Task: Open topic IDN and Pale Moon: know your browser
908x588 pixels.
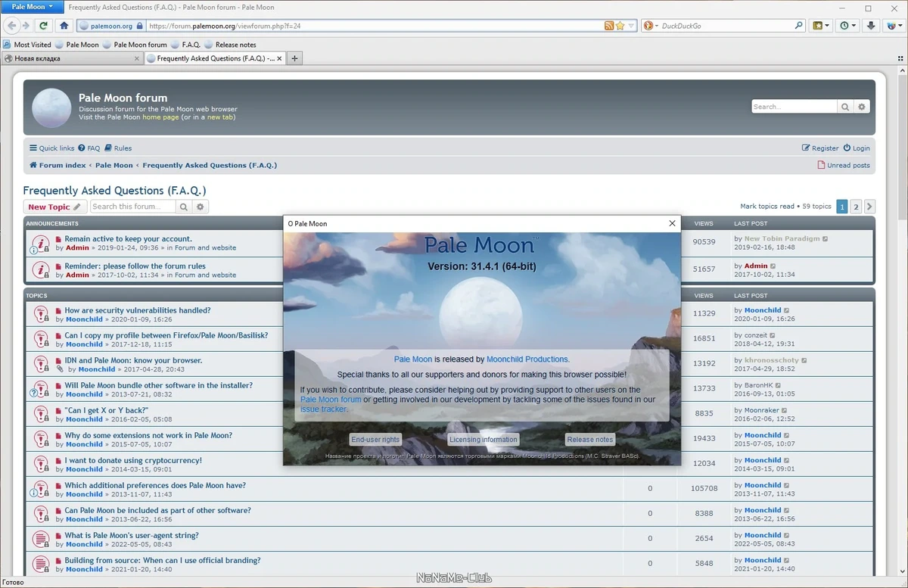Action: [133, 360]
